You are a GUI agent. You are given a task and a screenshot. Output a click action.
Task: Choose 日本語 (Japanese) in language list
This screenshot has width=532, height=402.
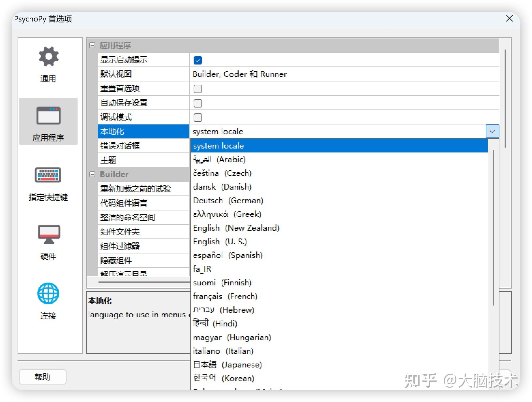(228, 365)
